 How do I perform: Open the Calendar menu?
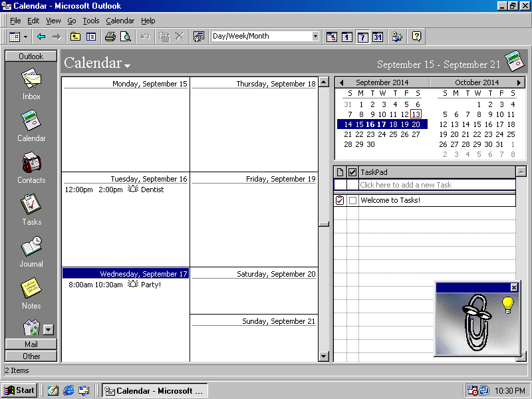click(120, 21)
